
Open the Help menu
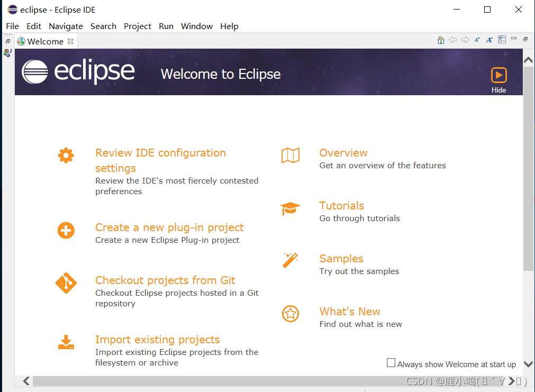(229, 26)
